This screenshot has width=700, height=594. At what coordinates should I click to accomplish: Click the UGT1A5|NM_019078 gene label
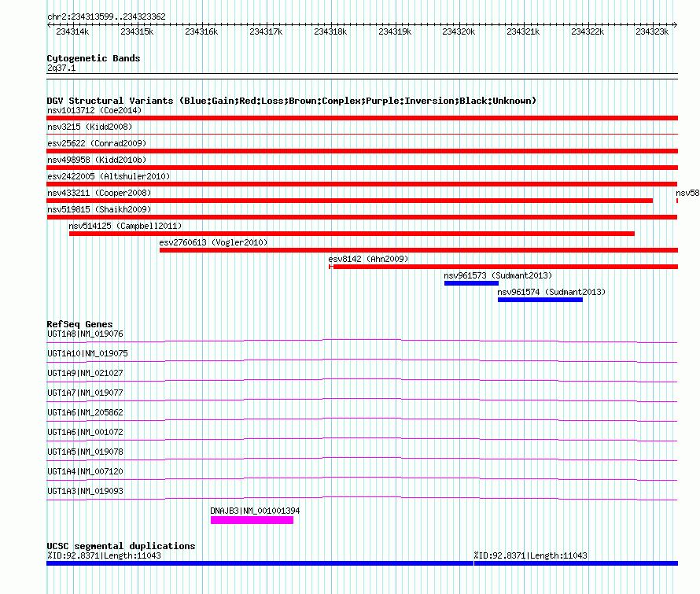(85, 452)
